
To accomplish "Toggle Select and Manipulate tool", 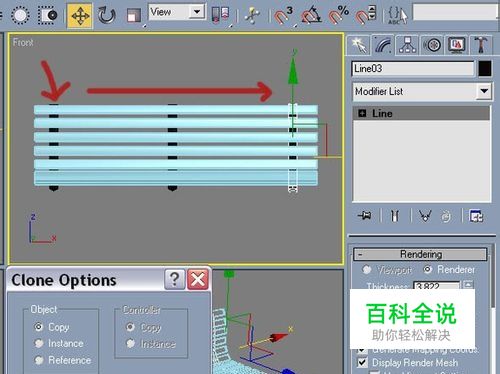I will coord(252,15).
